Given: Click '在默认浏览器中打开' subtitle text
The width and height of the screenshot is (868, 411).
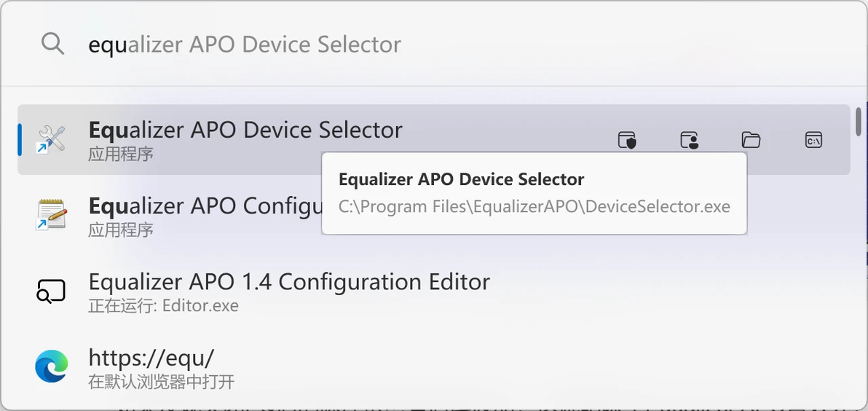Looking at the screenshot, I should (162, 382).
